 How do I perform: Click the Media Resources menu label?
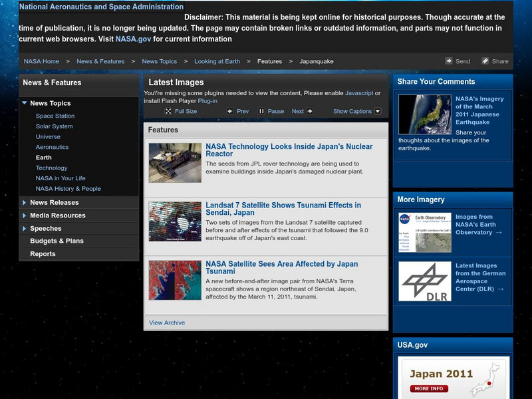[58, 215]
